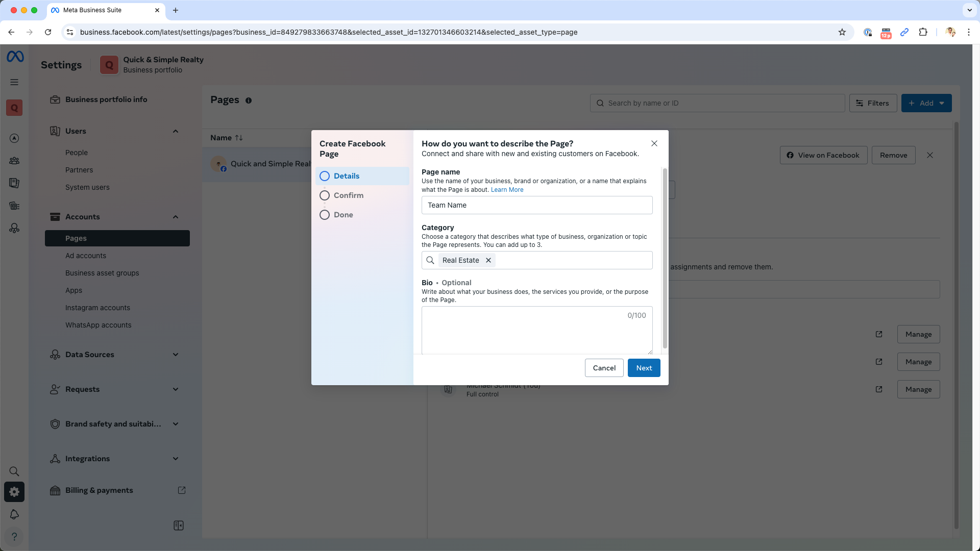Click the Pages info icon
The height and width of the screenshot is (551, 980).
(249, 101)
